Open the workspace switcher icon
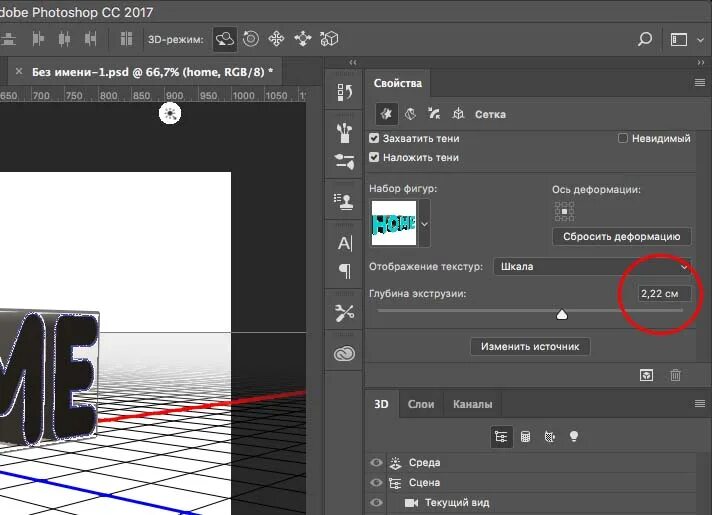Image resolution: width=712 pixels, height=515 pixels. click(x=678, y=40)
